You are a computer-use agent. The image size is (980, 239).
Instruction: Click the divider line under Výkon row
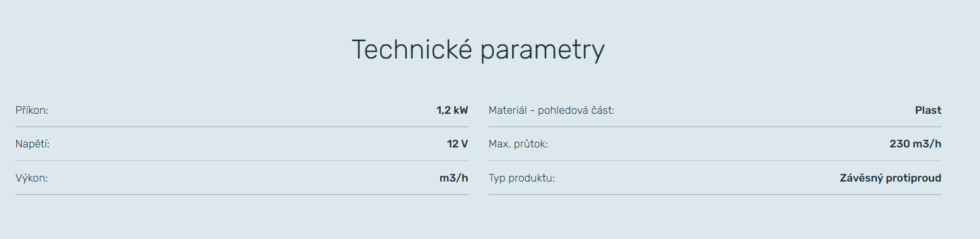pos(241,195)
